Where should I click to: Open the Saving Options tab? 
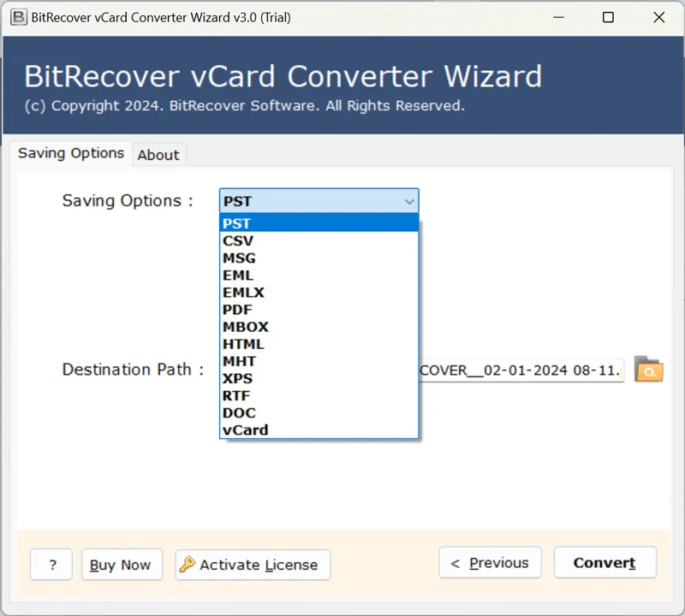click(x=71, y=153)
